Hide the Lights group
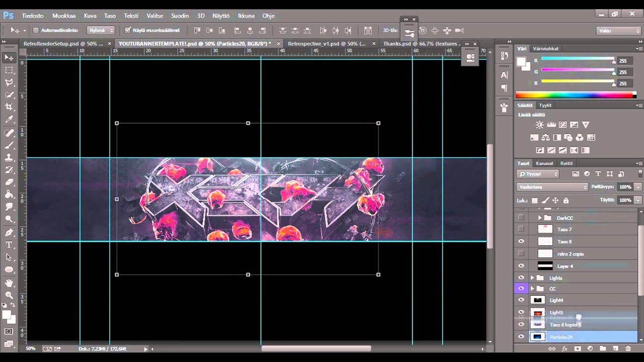Image resolution: width=644 pixels, height=362 pixels. (x=521, y=278)
